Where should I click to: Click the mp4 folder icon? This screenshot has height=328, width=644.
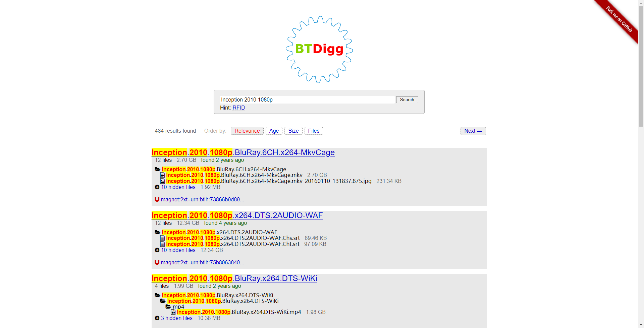[168, 307]
